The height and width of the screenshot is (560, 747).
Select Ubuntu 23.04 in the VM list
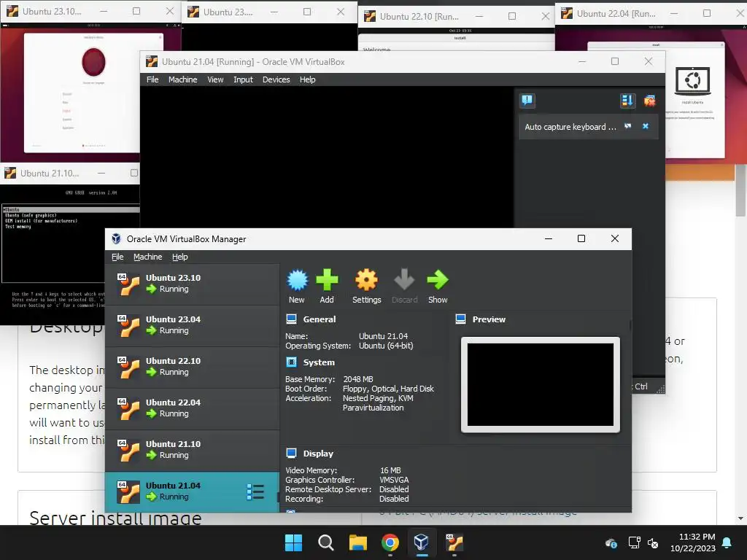click(x=192, y=325)
